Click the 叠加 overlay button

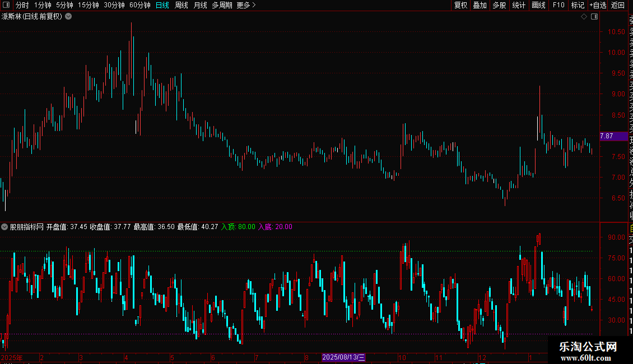480,5
